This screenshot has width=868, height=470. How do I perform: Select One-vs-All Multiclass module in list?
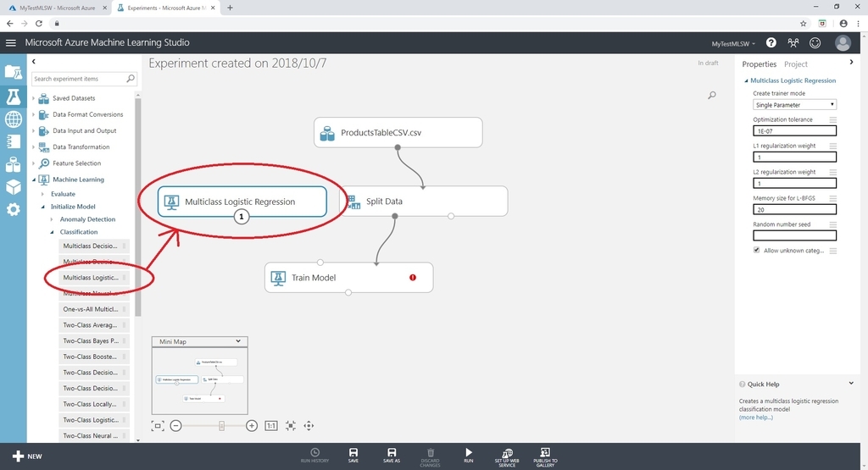click(x=93, y=309)
